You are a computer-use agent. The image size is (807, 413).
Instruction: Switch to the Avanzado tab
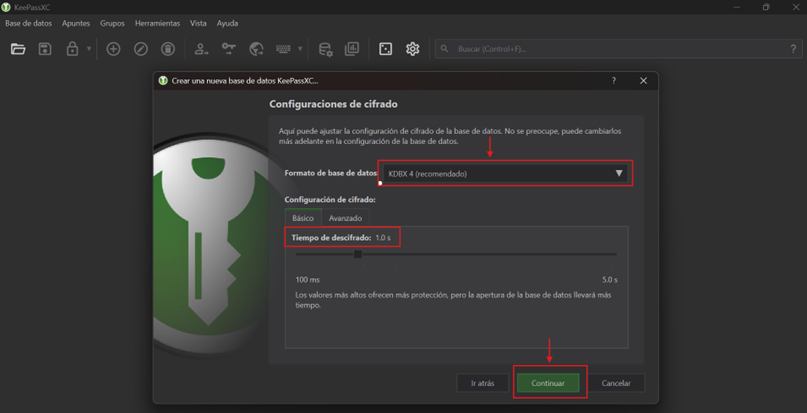tap(345, 218)
